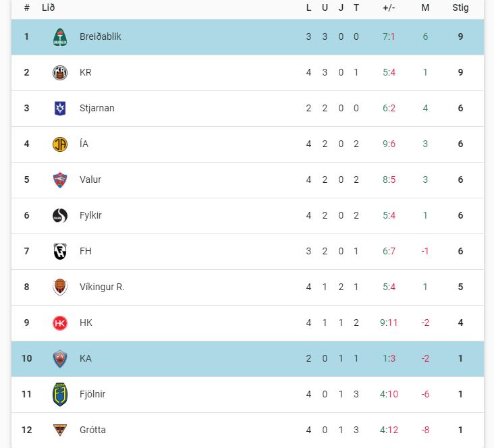The height and width of the screenshot is (448, 494).
Task: Click the Lið column header
Action: tap(48, 8)
